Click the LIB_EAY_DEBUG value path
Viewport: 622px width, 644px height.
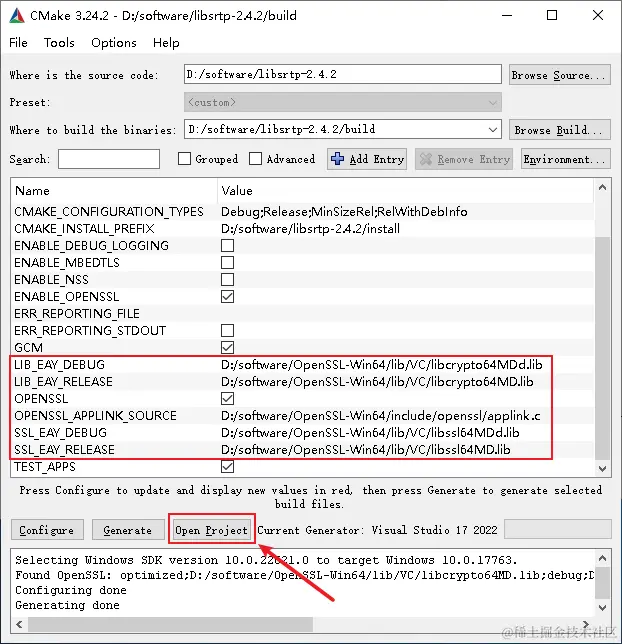point(382,365)
